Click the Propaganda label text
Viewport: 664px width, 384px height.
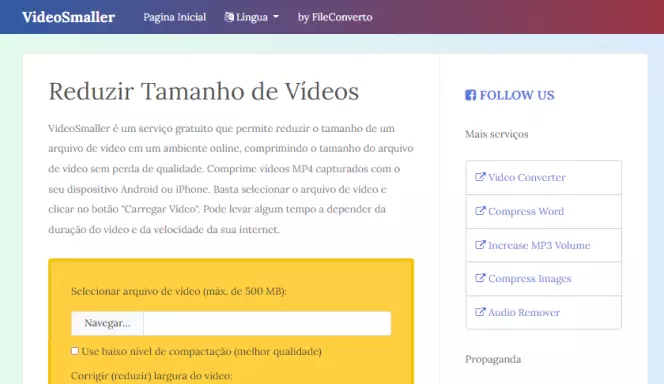click(x=493, y=359)
